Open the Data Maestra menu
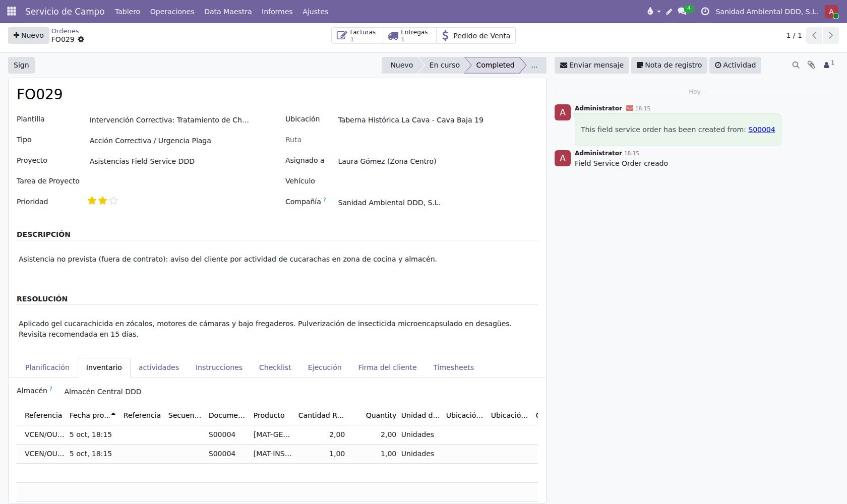Image resolution: width=847 pixels, height=504 pixels. (x=228, y=11)
